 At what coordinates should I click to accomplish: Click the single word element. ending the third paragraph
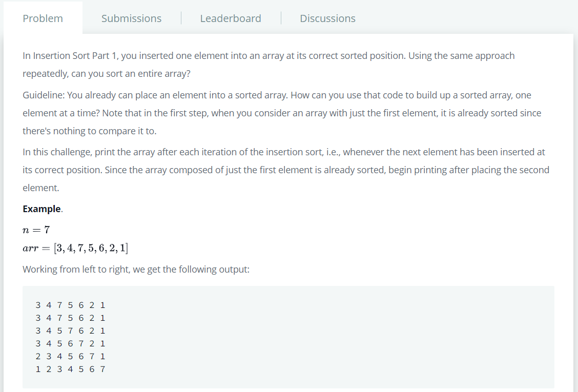pos(41,188)
